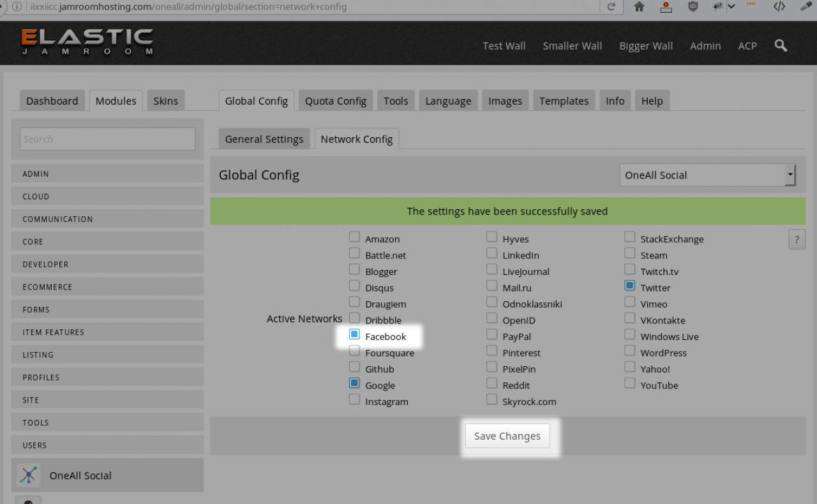Click the search magnifier icon in header
The image size is (817, 504).
(x=781, y=45)
